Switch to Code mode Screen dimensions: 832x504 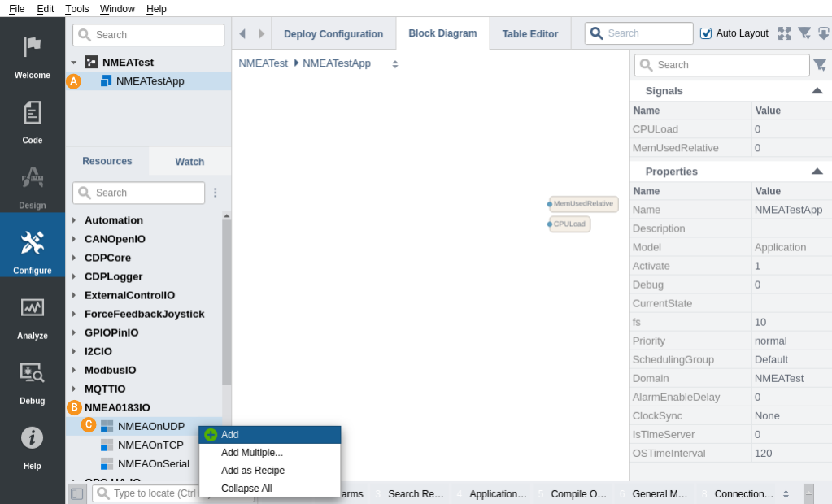click(32, 121)
